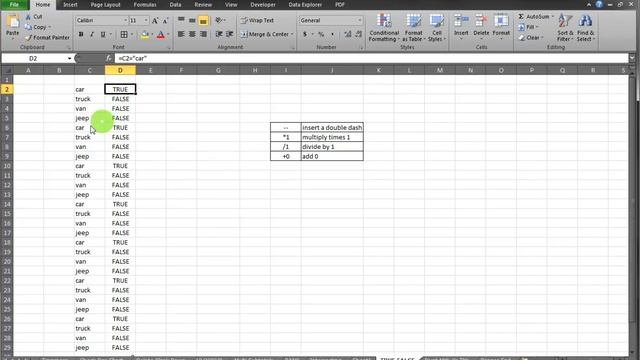Open the Paste dropdown arrow

coord(13,39)
